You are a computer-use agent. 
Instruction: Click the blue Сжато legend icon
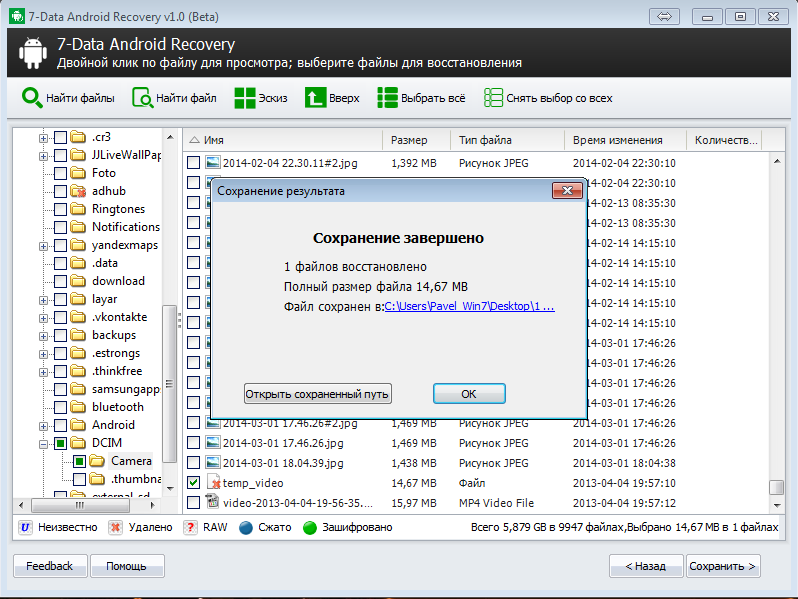(246, 527)
